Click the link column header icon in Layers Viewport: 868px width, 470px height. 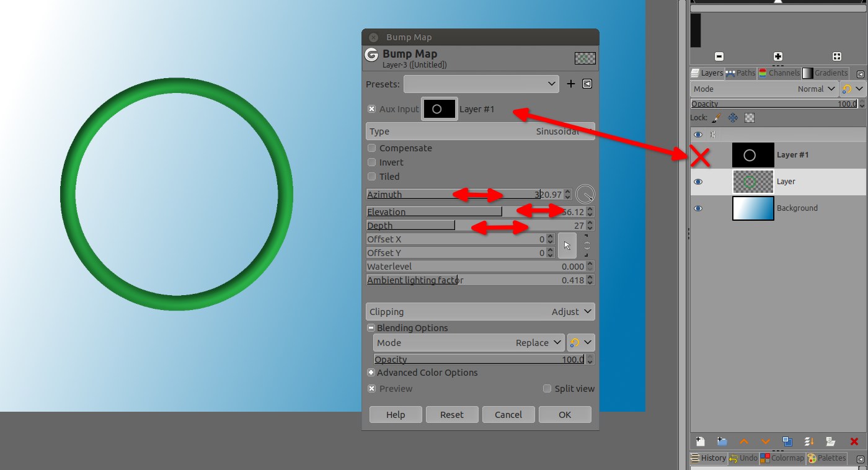712,135
